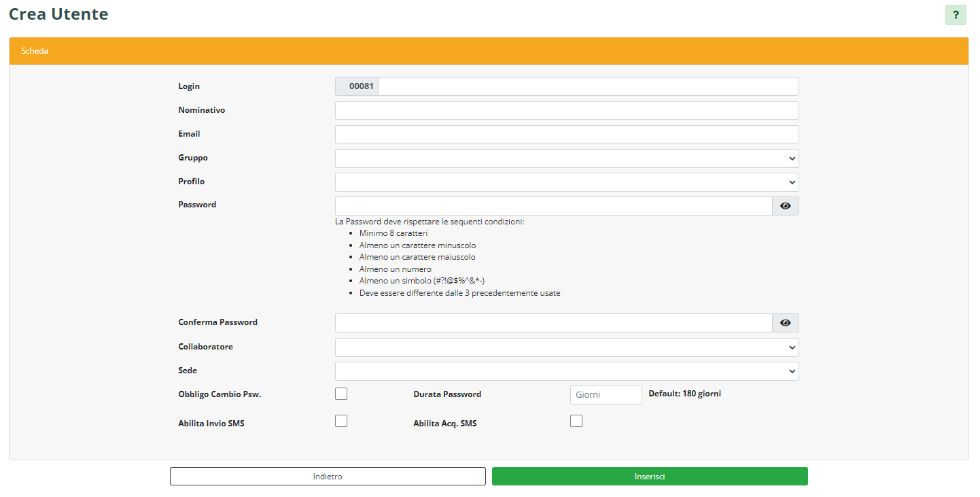This screenshot has width=980, height=497.
Task: Open the Collaboratore dropdown
Action: (566, 347)
